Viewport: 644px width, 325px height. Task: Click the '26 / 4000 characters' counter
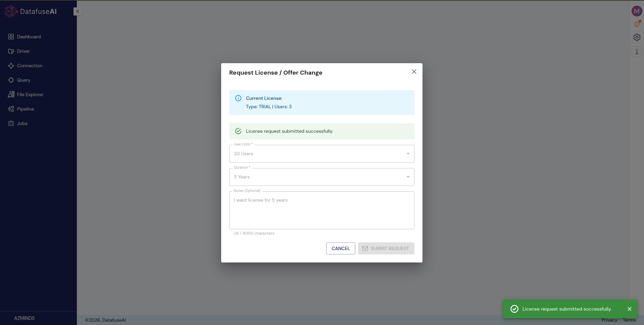(254, 233)
